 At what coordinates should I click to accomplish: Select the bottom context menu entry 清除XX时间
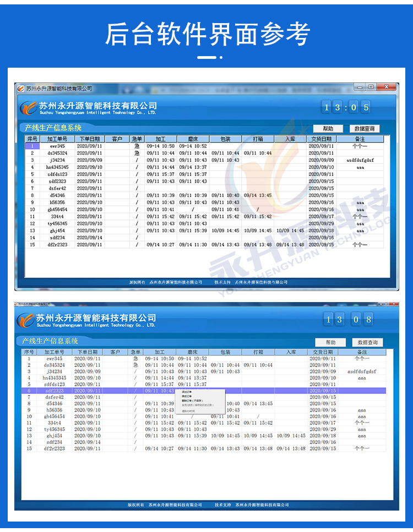(x=189, y=410)
